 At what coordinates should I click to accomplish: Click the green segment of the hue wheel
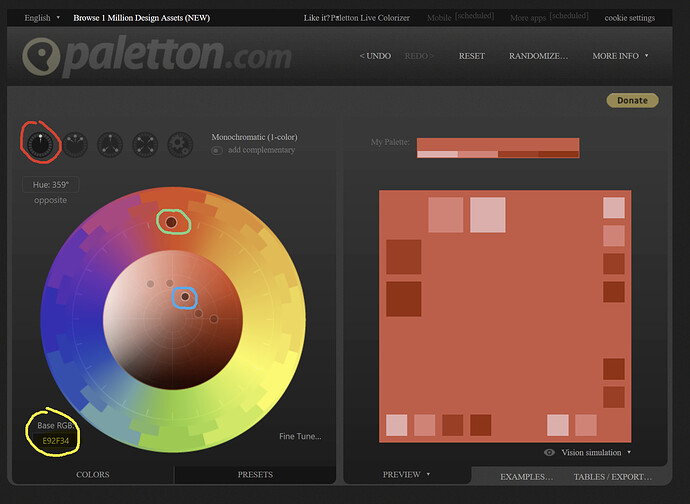[172, 423]
